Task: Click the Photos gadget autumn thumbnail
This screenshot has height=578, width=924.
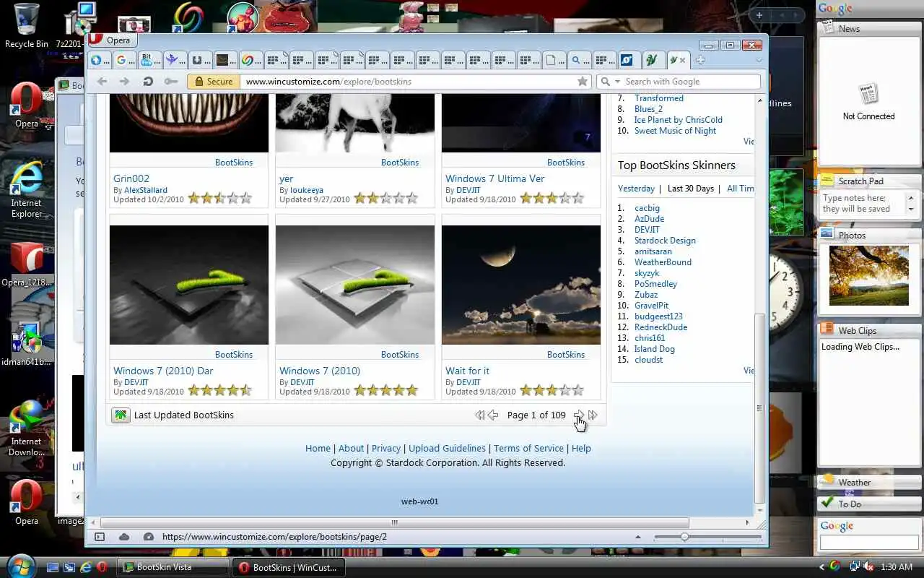Action: point(868,275)
